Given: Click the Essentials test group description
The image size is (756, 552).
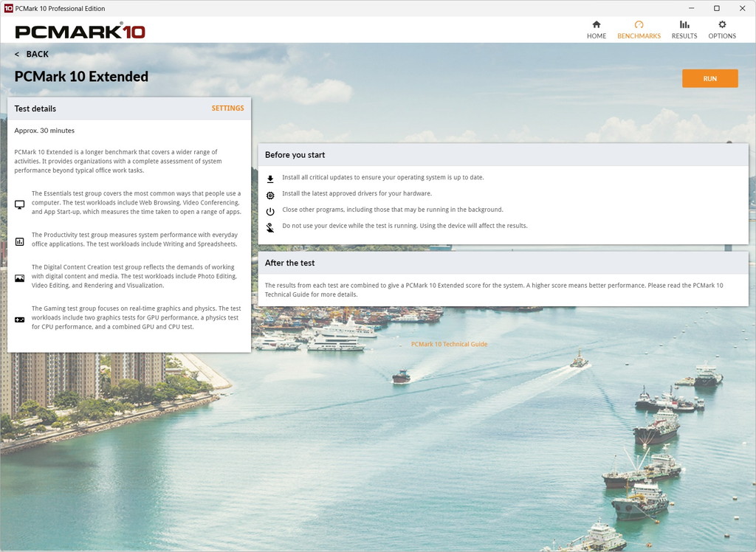Looking at the screenshot, I should 137,202.
